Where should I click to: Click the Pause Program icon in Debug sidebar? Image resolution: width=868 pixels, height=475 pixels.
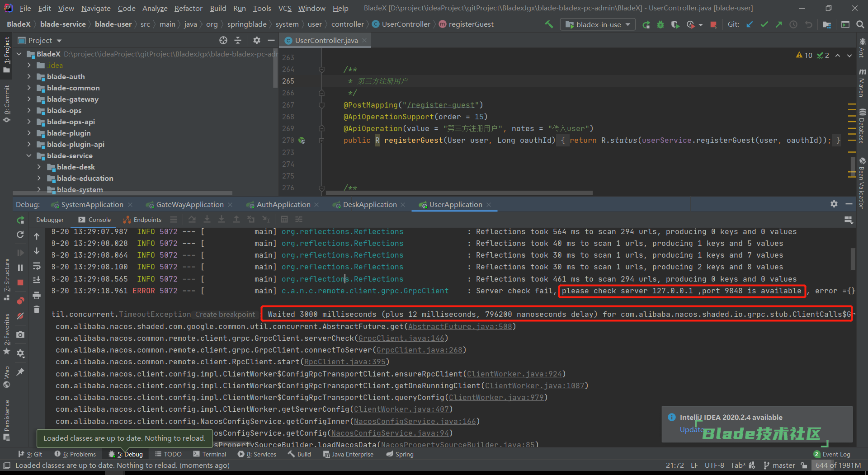(20, 268)
